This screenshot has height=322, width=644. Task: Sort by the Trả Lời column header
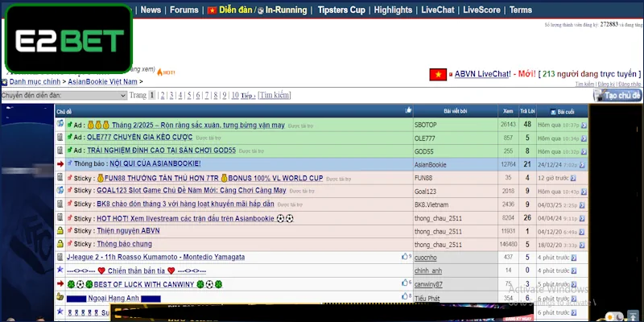(x=527, y=111)
